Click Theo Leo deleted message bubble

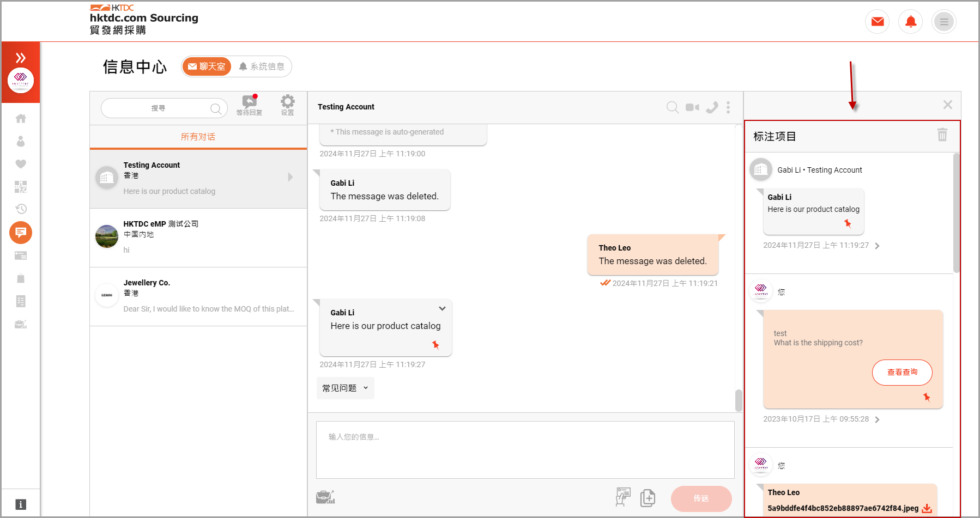(x=652, y=255)
